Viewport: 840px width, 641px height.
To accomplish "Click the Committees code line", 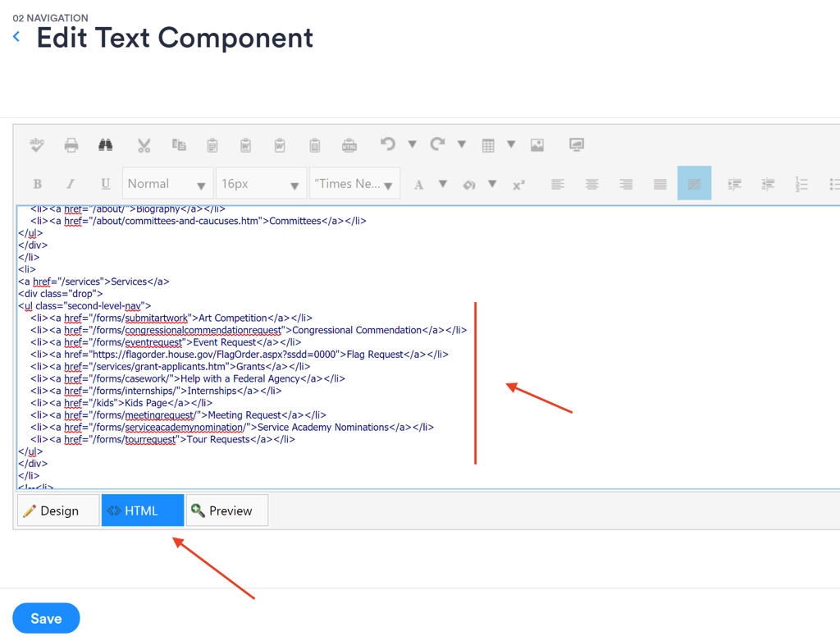I will pyautogui.click(x=199, y=221).
